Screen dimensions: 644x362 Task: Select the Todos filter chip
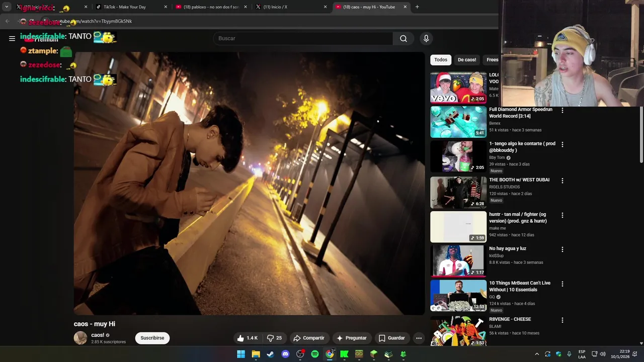click(441, 60)
